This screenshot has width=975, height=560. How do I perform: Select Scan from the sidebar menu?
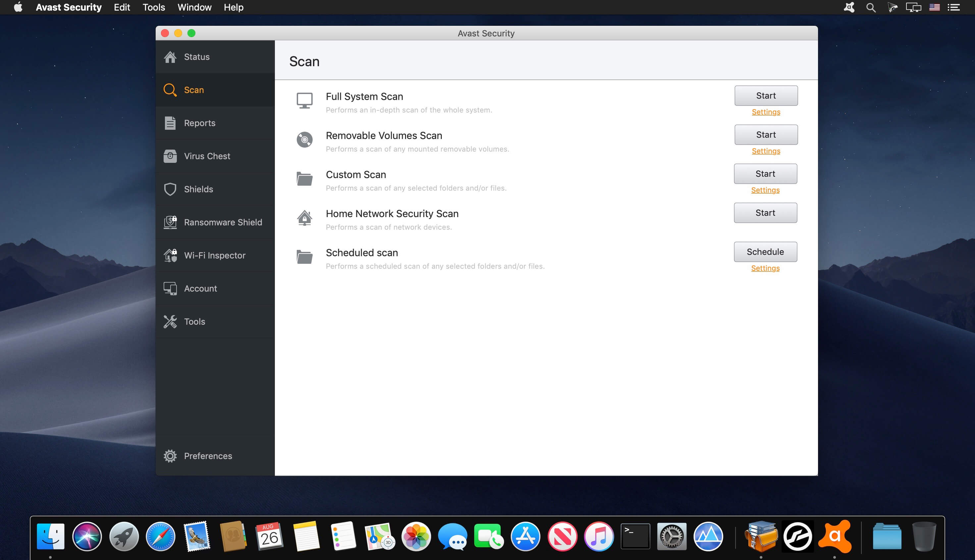pyautogui.click(x=193, y=90)
